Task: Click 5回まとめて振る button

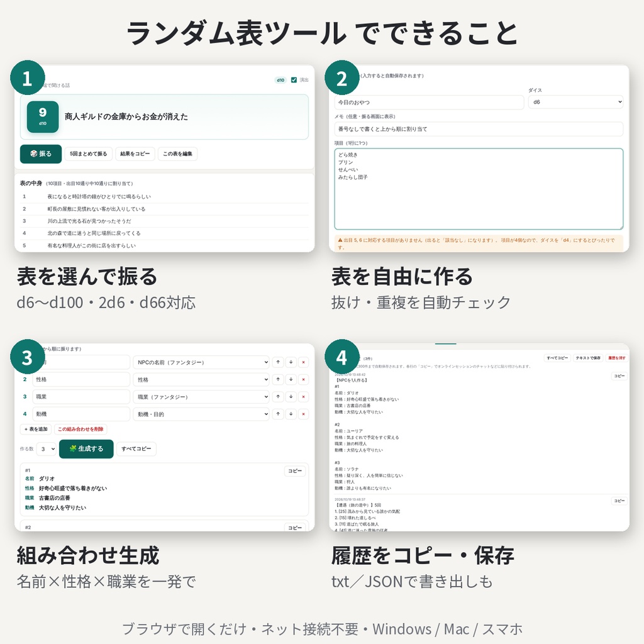Action: (88, 153)
